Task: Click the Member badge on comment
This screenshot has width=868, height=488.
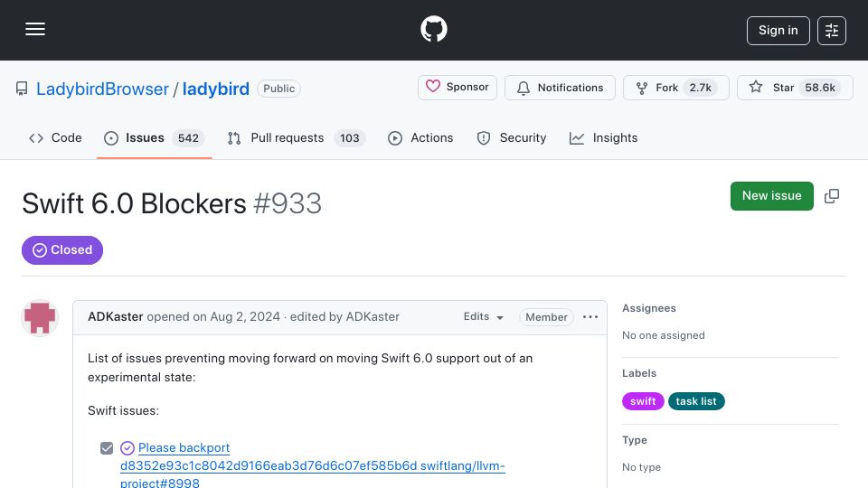Action: [x=546, y=317]
